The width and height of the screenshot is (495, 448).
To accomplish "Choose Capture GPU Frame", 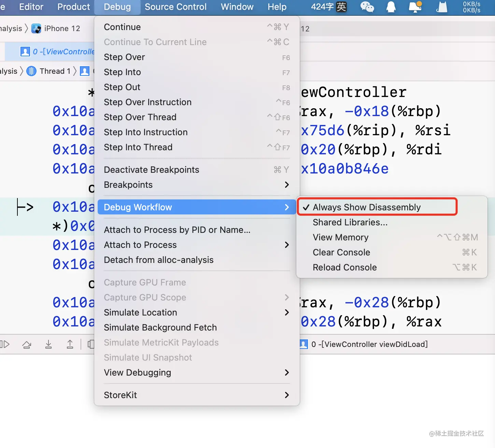I will click(197, 282).
